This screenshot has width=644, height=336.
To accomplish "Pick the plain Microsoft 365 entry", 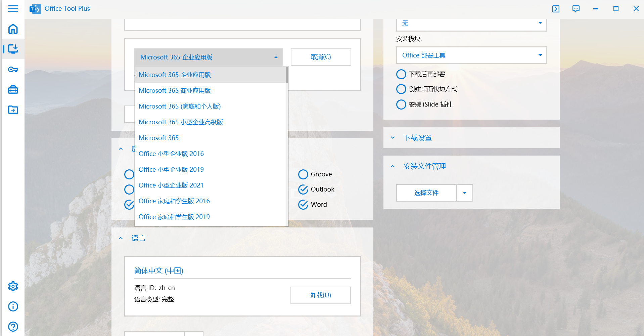I will [x=211, y=138].
